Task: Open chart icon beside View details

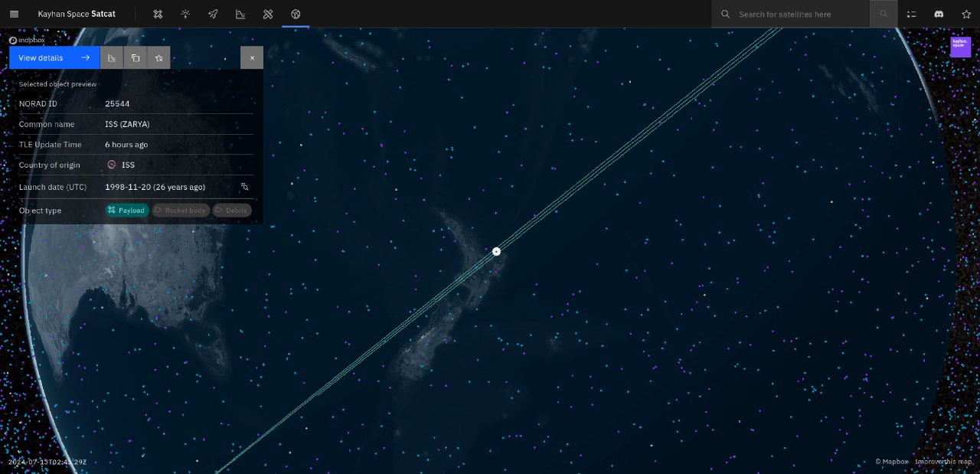Action: tap(112, 57)
